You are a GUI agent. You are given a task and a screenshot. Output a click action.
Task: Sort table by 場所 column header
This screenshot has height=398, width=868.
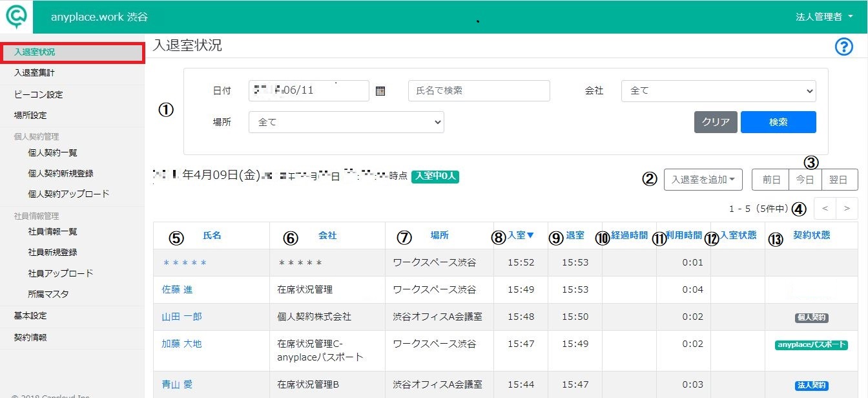pyautogui.click(x=440, y=236)
